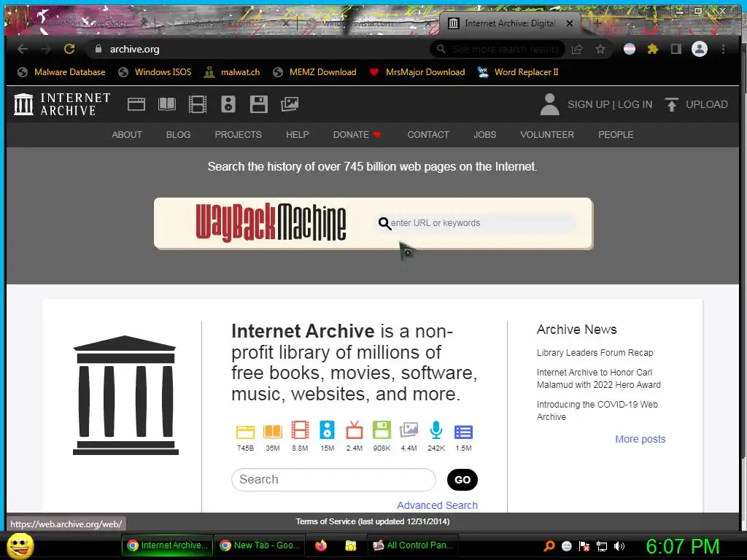This screenshot has height=560, width=747.
Task: Open the Texts book icon in header
Action: coord(167,104)
